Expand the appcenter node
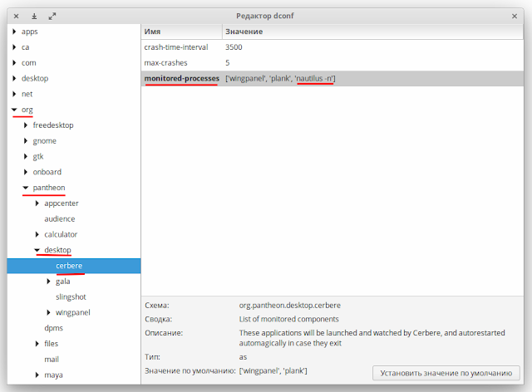 tap(37, 203)
